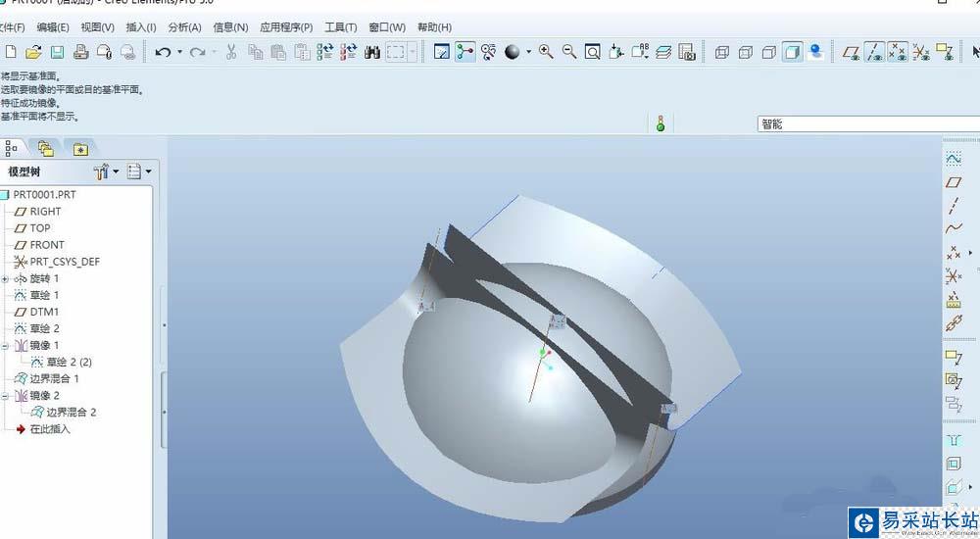Toggle spin center display icon

[x=465, y=52]
